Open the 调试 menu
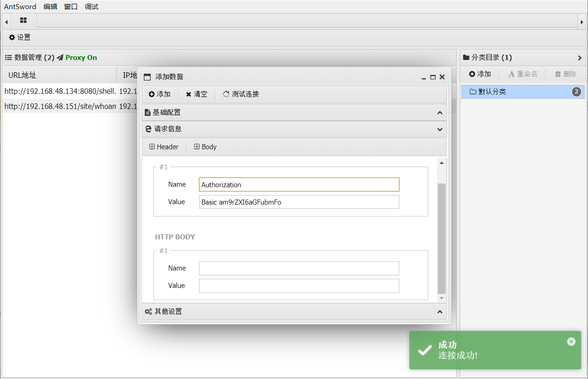Viewport: 588px width, 379px height. 92,6
